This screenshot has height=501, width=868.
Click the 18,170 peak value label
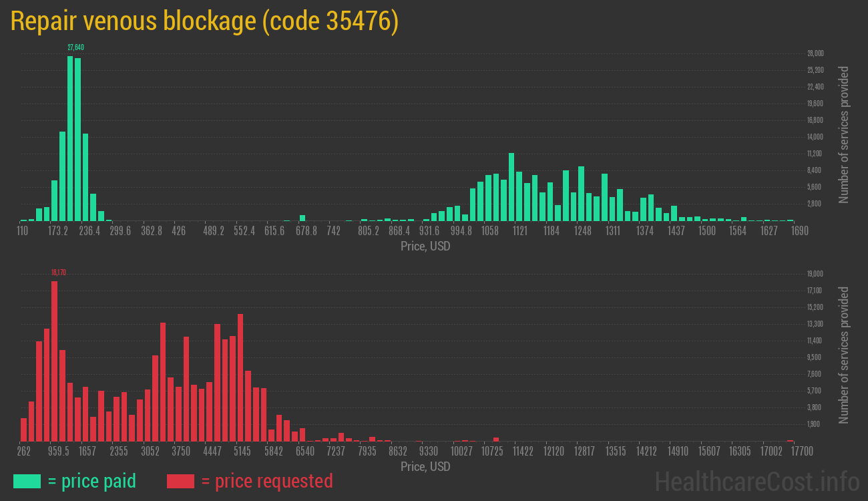(x=59, y=273)
